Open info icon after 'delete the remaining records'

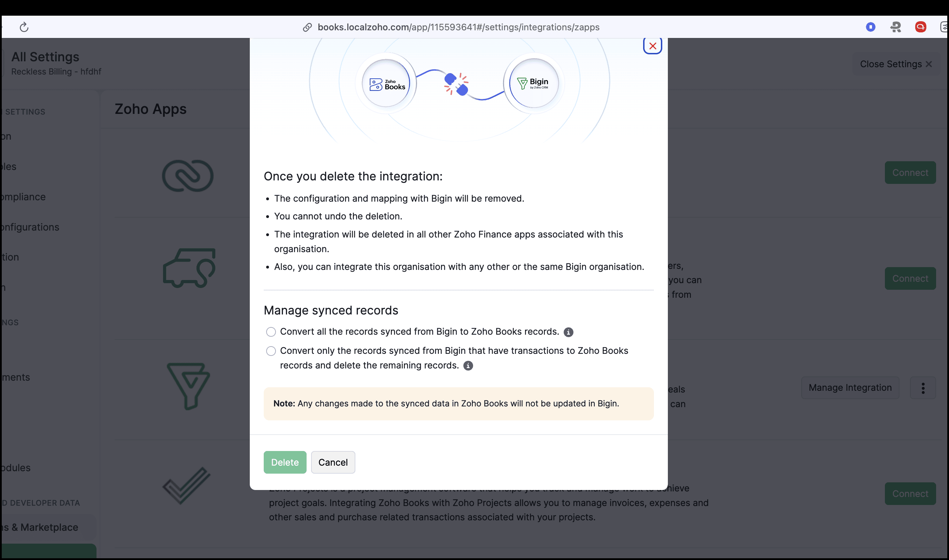point(468,366)
